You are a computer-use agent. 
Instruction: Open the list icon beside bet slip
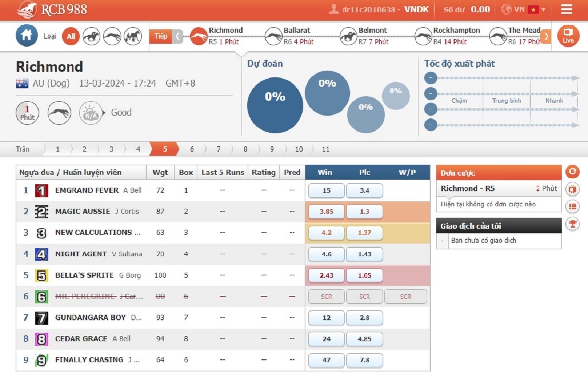pyautogui.click(x=572, y=206)
